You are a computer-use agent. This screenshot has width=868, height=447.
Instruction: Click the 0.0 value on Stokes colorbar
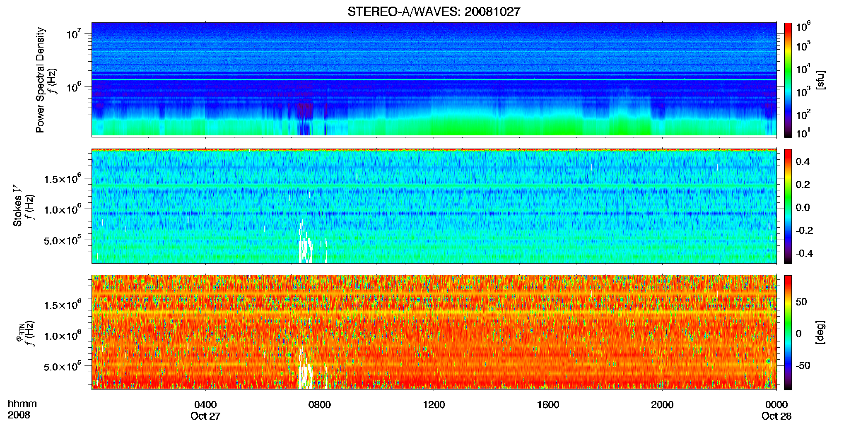(x=803, y=208)
